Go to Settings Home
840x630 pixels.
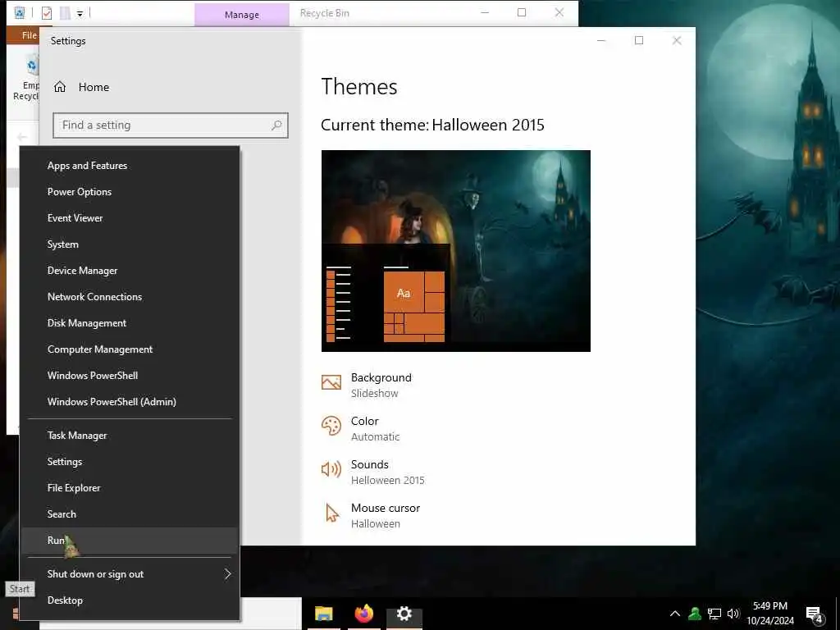pyautogui.click(x=94, y=87)
